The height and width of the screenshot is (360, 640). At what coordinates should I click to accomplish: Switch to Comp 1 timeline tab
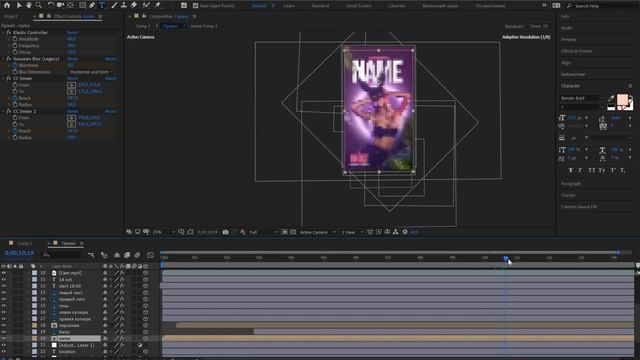(24, 243)
